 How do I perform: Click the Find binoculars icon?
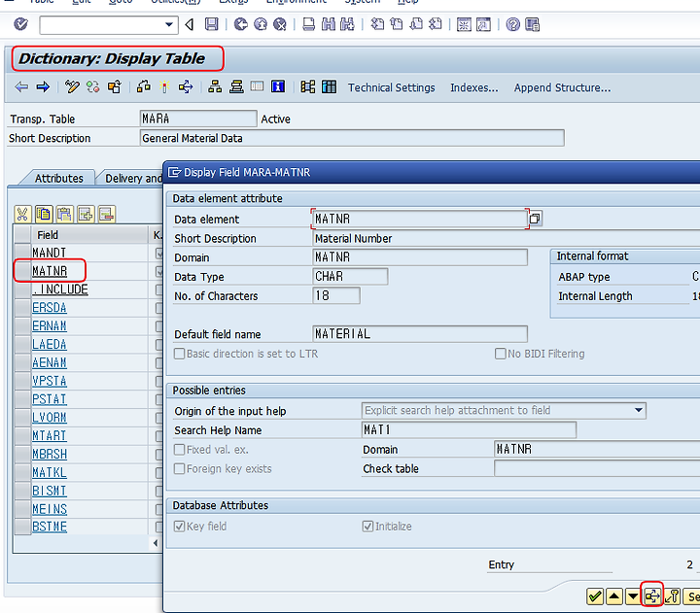tap(329, 24)
